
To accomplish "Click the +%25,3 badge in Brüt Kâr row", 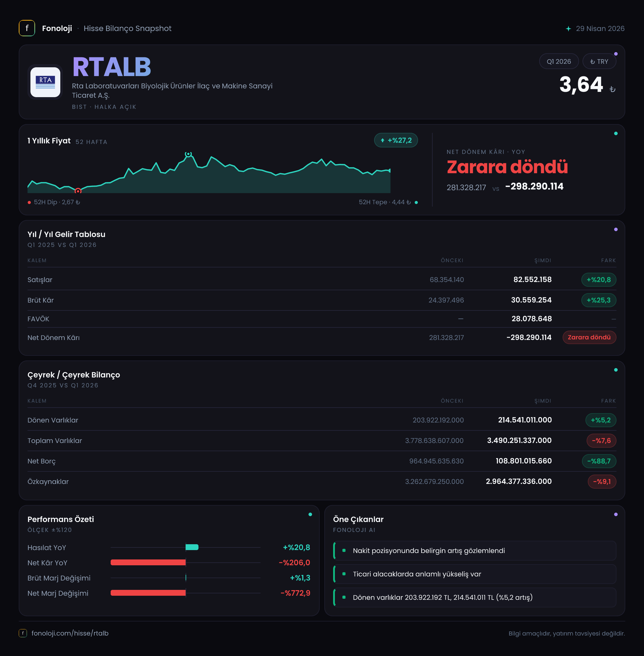I will (x=599, y=300).
